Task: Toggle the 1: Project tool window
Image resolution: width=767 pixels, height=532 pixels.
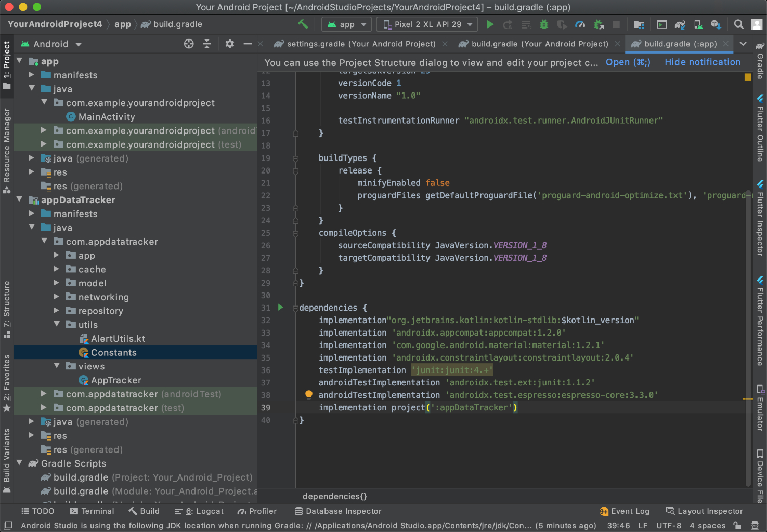Action: (x=7, y=65)
